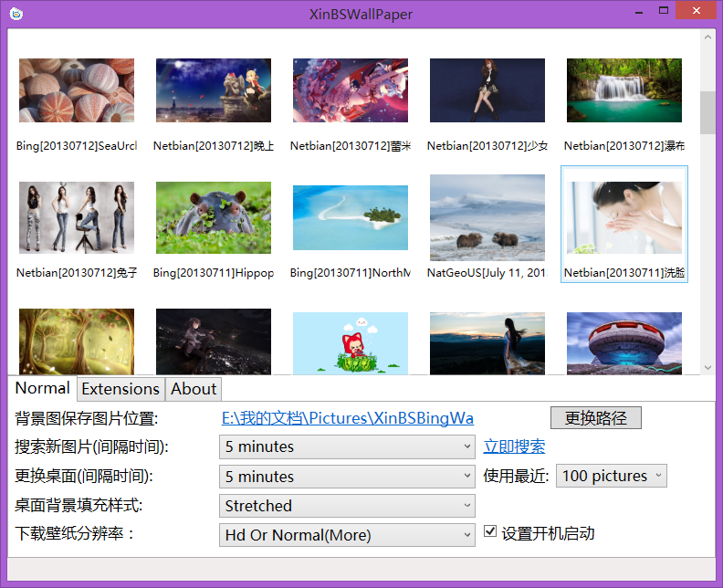Click the Bing[20130712]SeaUrc file name
The image size is (723, 588).
coord(77,146)
